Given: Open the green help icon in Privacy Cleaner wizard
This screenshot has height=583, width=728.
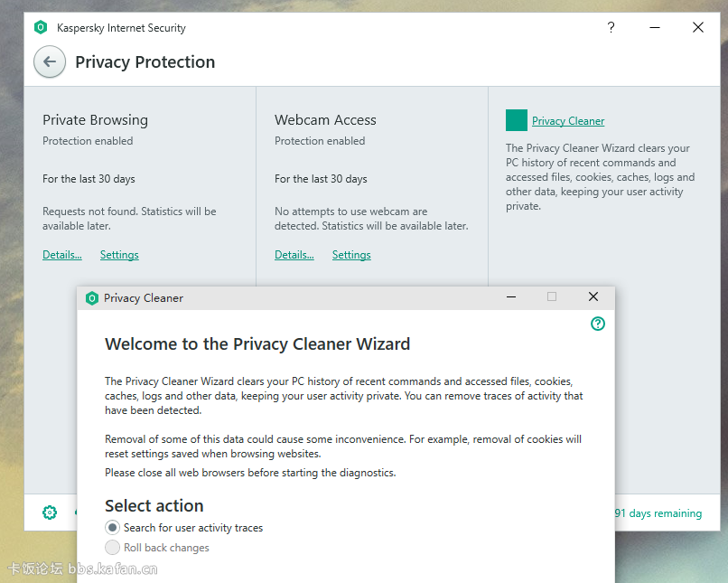Looking at the screenshot, I should [598, 324].
